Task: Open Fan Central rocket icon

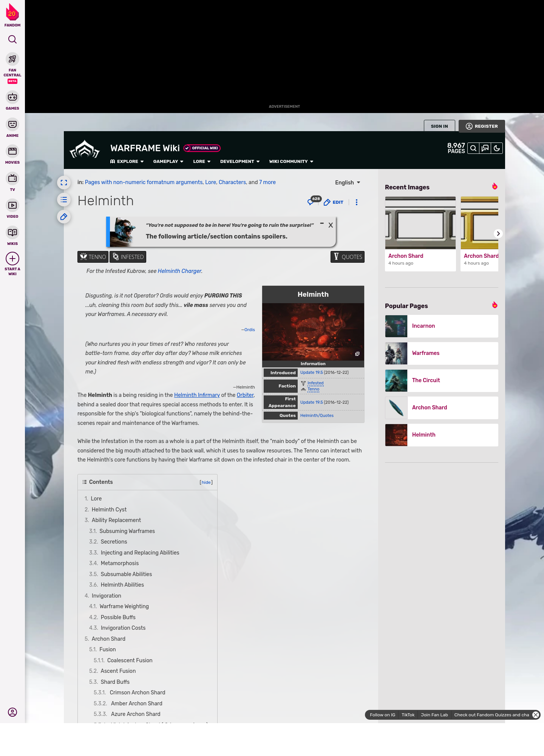Action: 12,59
